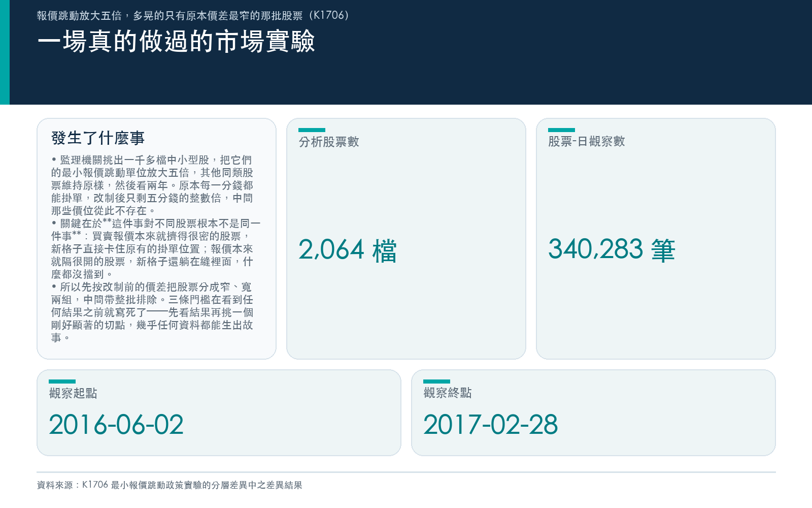Click the bullet beginning 關鍵在於

(x=156, y=249)
